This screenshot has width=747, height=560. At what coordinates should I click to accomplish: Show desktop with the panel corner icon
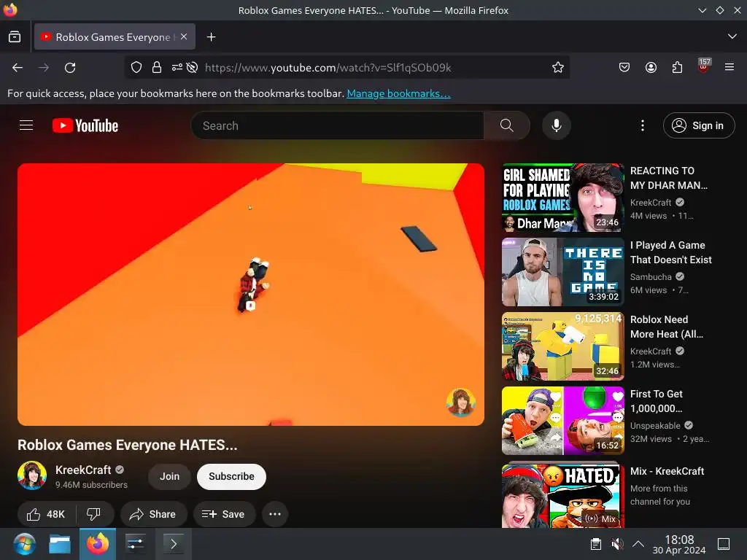(724, 544)
